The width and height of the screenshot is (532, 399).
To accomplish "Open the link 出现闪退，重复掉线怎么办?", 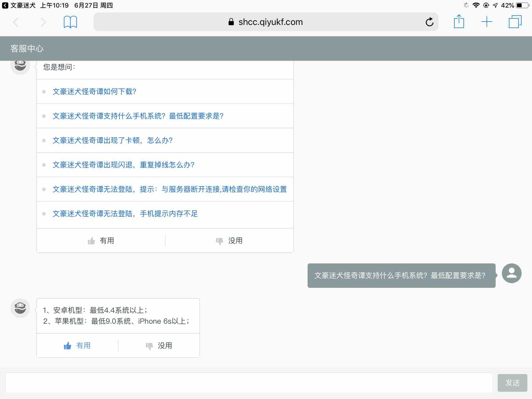I will (x=124, y=165).
